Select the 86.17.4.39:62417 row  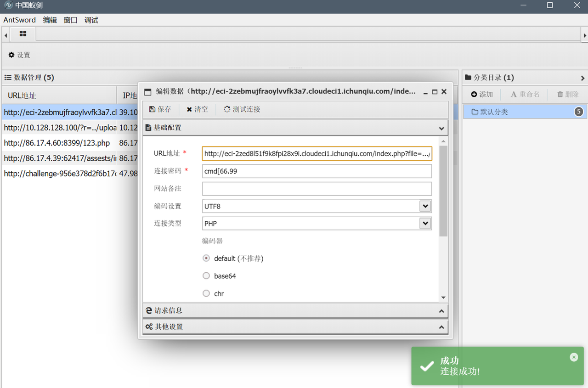pos(70,158)
